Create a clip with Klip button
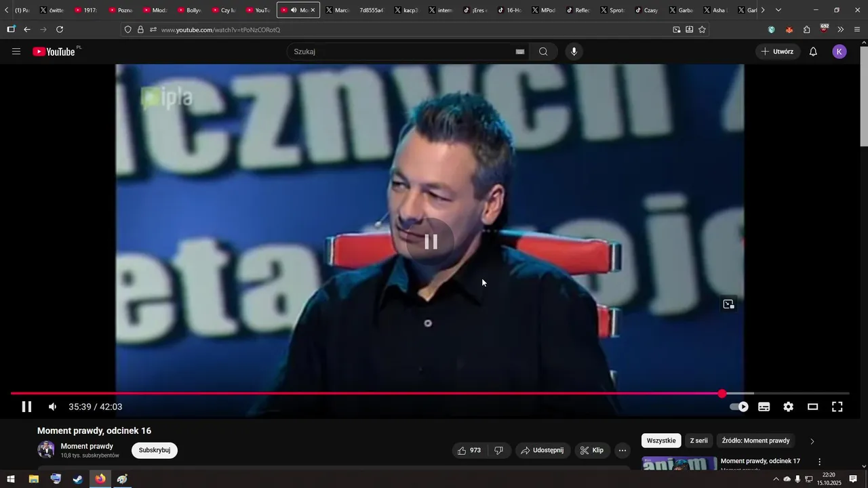 coord(593,450)
